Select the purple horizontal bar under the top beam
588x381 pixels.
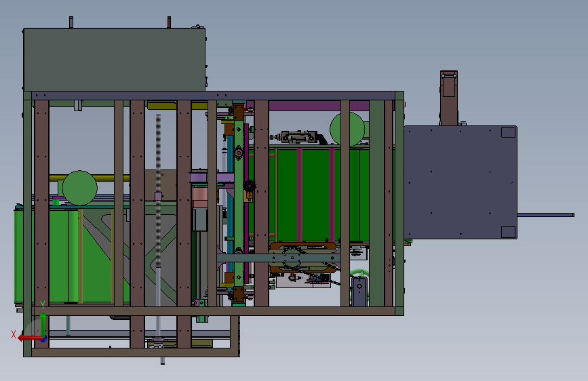pyautogui.click(x=319, y=105)
